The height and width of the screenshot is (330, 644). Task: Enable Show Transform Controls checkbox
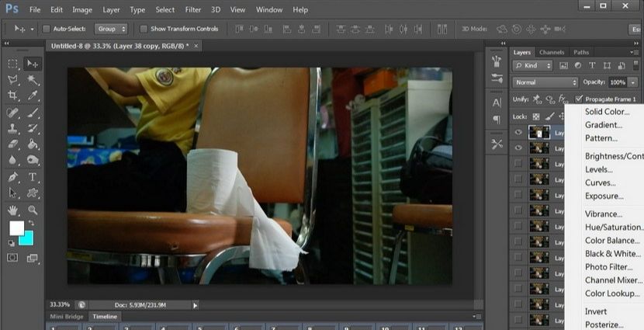(144, 29)
